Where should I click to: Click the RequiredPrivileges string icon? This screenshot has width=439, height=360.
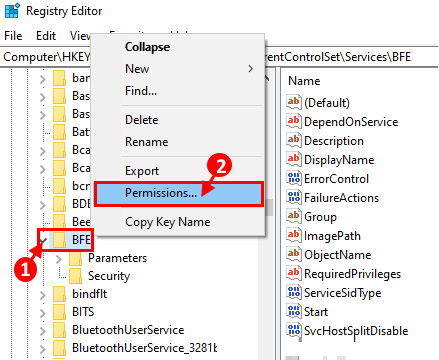click(294, 273)
